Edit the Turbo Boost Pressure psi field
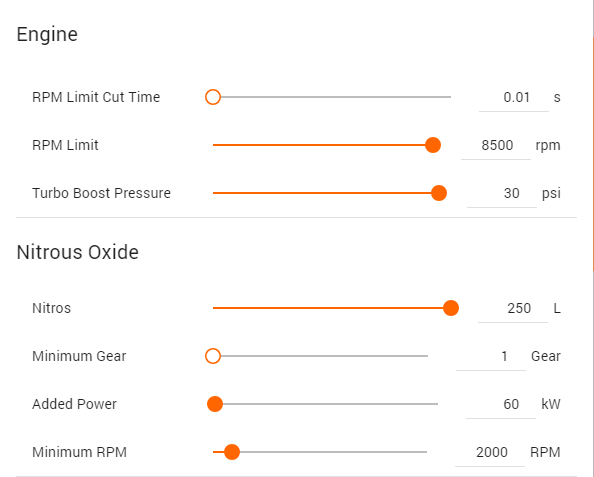The height and width of the screenshot is (477, 594). (x=502, y=194)
